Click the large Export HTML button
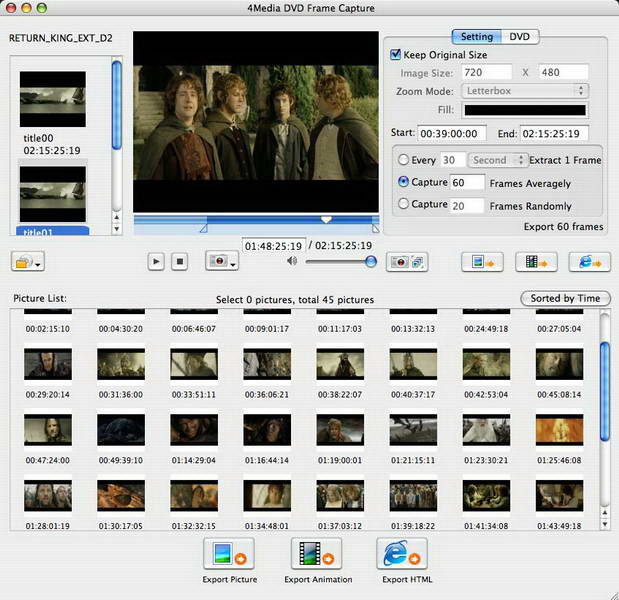Image resolution: width=619 pixels, height=600 pixels. tap(402, 553)
